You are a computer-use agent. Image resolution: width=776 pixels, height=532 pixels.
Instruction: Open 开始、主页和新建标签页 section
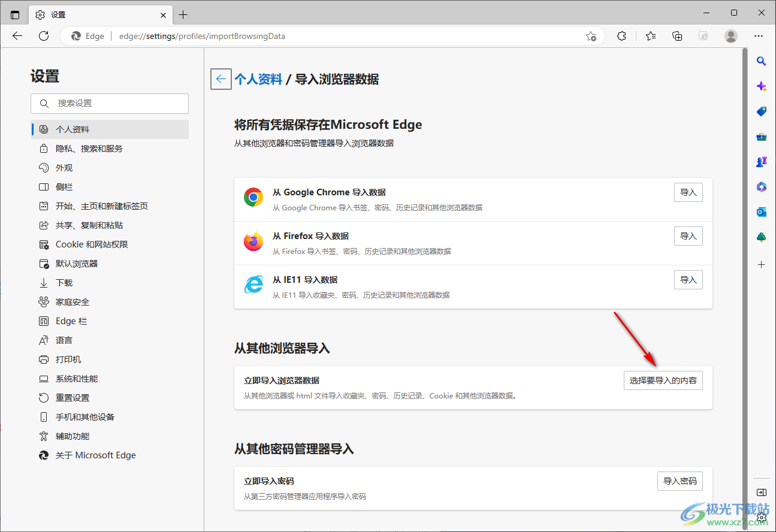pyautogui.click(x=110, y=206)
